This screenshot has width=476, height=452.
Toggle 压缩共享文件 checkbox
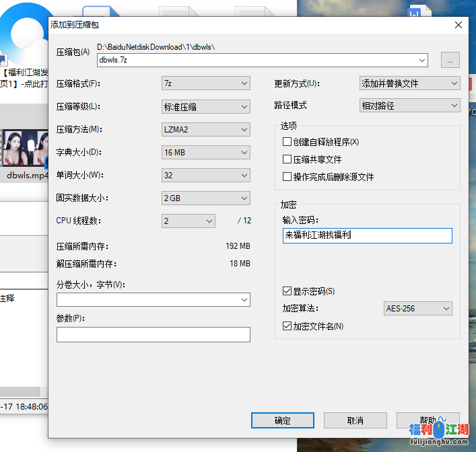pyautogui.click(x=287, y=159)
